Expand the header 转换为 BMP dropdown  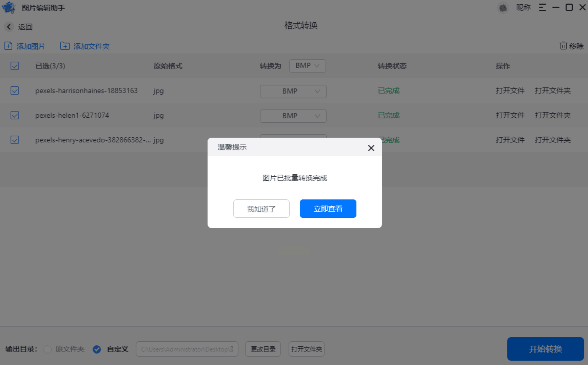click(x=307, y=66)
